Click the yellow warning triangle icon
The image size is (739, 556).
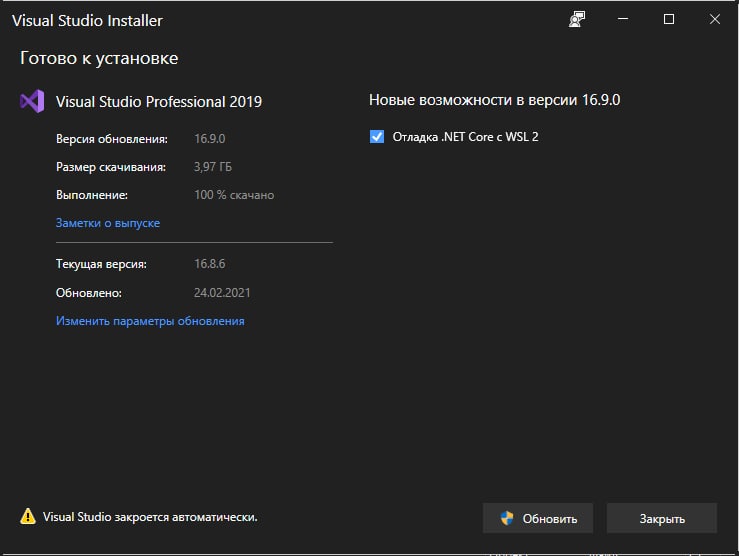[x=28, y=516]
